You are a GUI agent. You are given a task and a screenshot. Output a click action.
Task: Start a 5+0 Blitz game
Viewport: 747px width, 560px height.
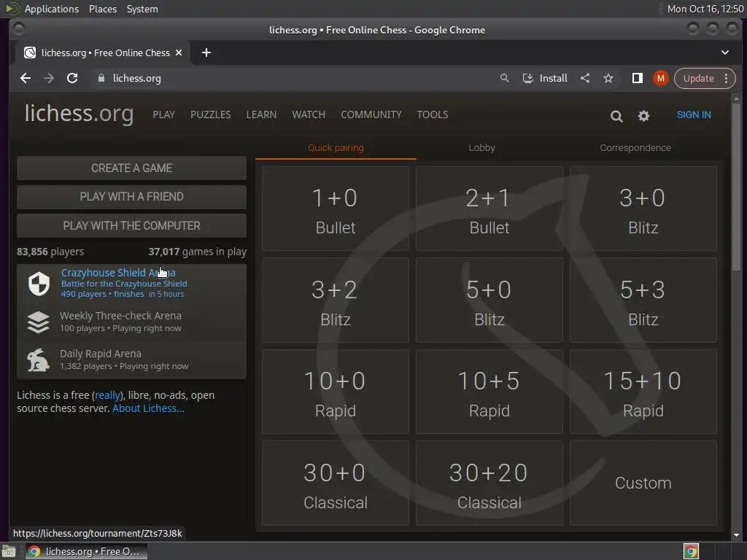[489, 300]
